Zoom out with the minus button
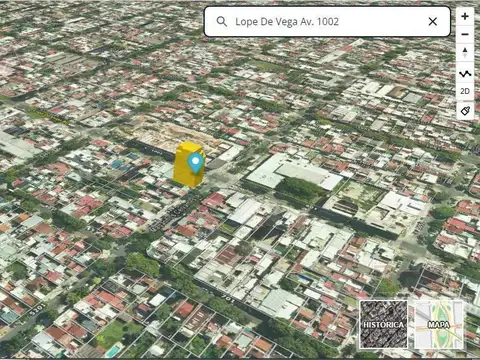The height and width of the screenshot is (360, 480). (465, 34)
